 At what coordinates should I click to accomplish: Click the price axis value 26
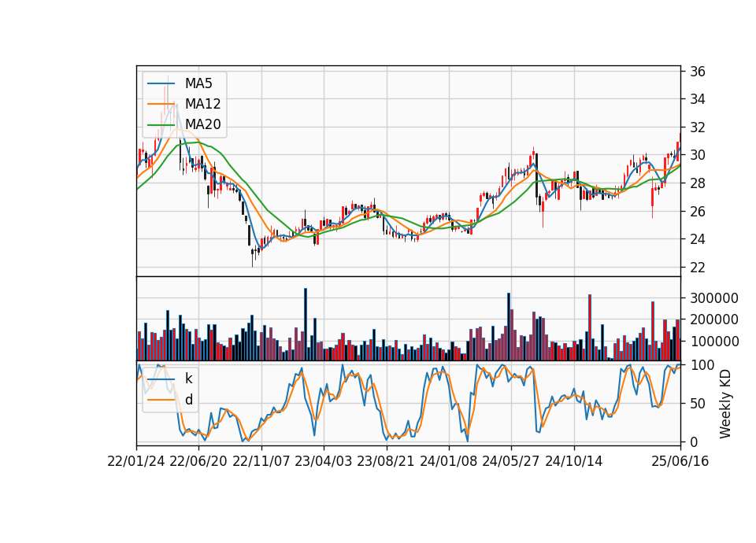point(697,212)
